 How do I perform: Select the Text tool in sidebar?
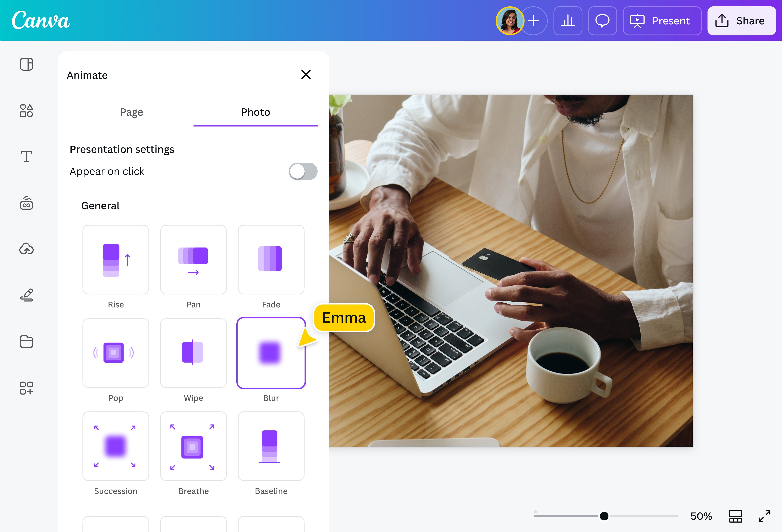(x=26, y=157)
